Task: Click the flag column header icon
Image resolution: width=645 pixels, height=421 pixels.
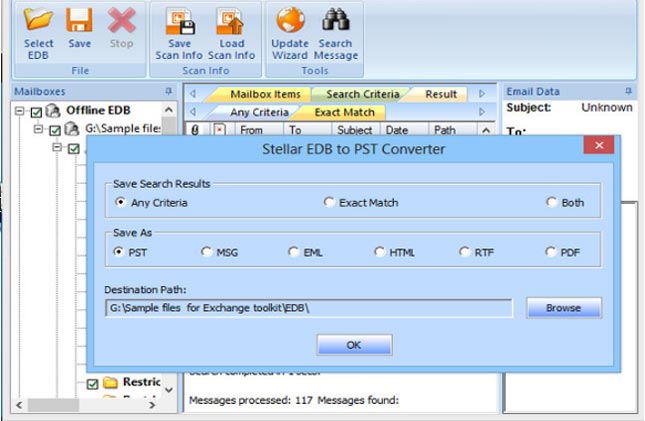Action: coord(220,130)
